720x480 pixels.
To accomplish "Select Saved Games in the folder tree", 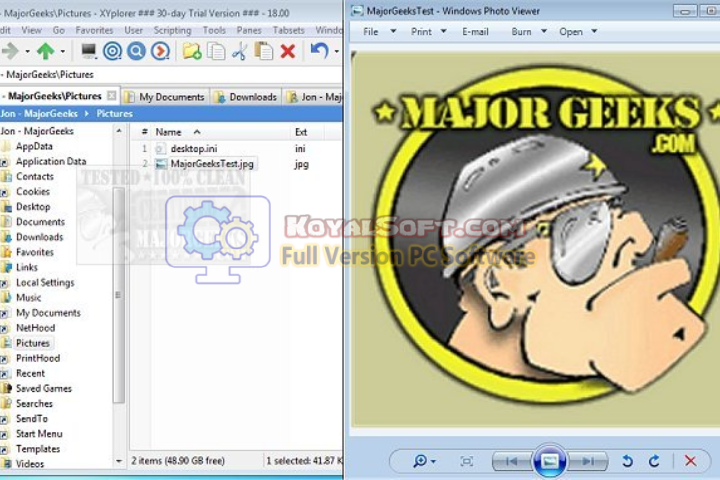I will 44,389.
